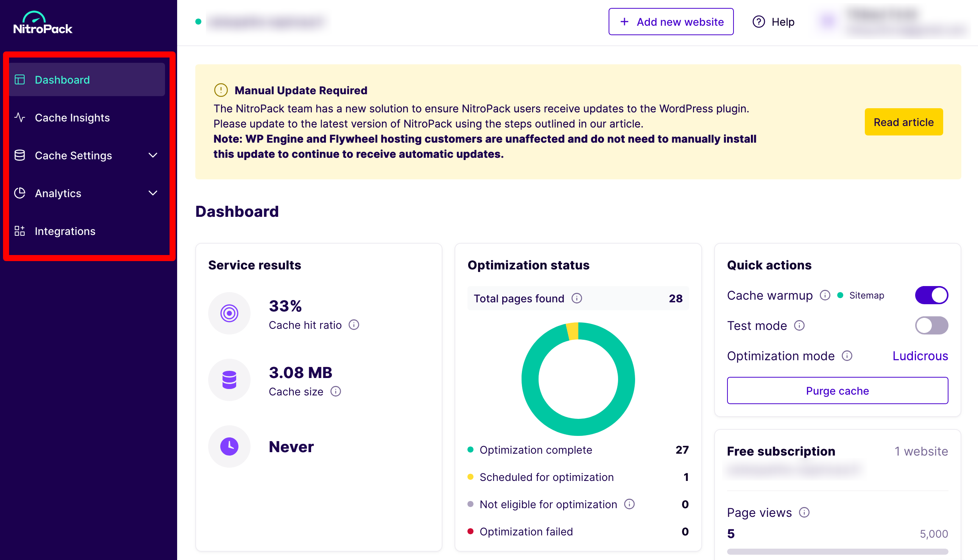Screen dimensions: 978x560
Task: Open Cache Insights from the sidebar
Action: tap(72, 118)
